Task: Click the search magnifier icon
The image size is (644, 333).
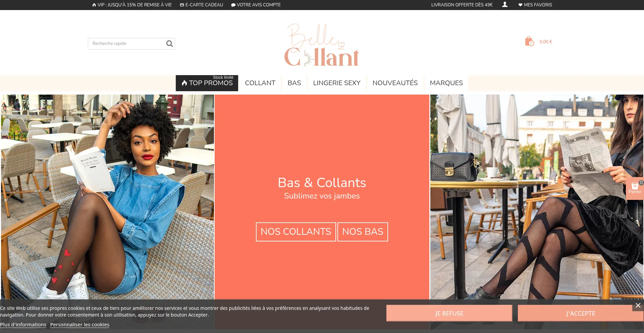Action: (169, 44)
